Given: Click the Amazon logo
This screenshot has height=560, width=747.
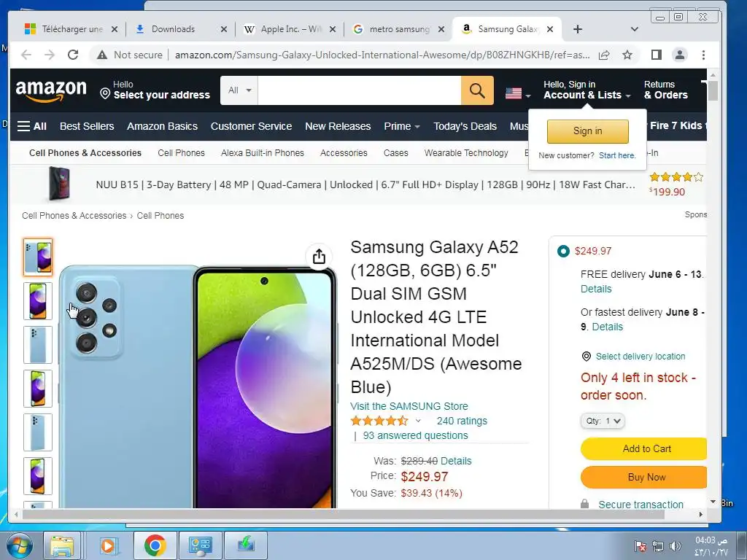Looking at the screenshot, I should tap(51, 91).
